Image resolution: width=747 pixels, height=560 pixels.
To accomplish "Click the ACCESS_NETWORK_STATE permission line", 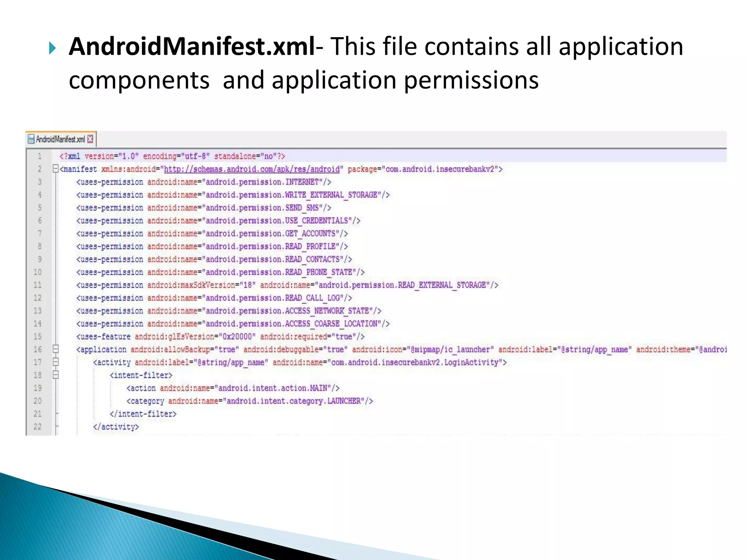I will point(229,311).
